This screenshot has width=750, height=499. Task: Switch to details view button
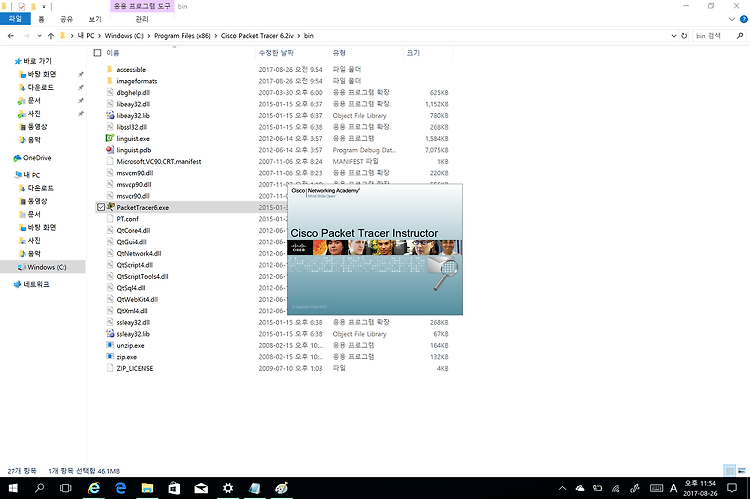coord(730,471)
